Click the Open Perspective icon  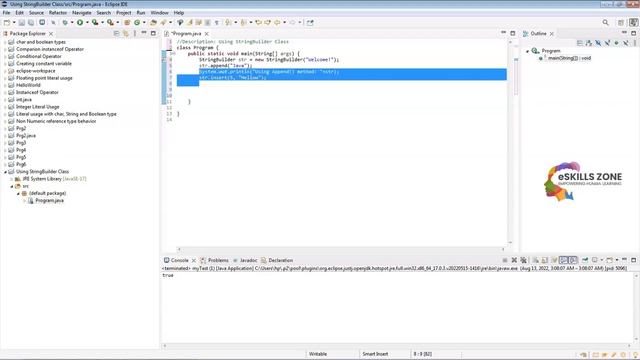coord(621,23)
